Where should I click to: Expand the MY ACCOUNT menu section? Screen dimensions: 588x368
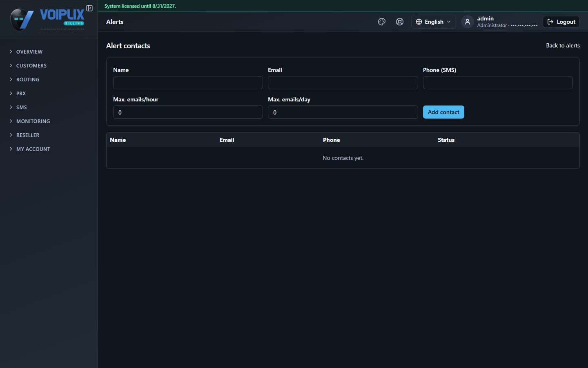click(x=33, y=149)
